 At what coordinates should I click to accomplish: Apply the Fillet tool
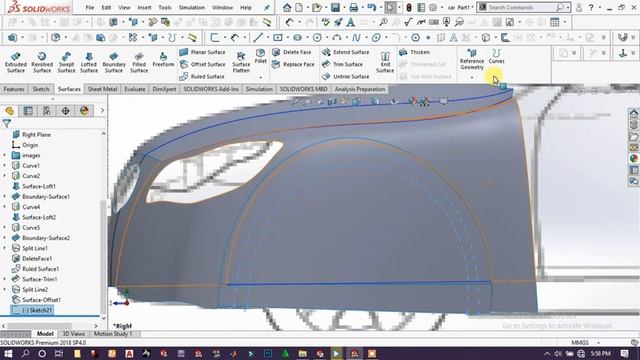[x=260, y=56]
